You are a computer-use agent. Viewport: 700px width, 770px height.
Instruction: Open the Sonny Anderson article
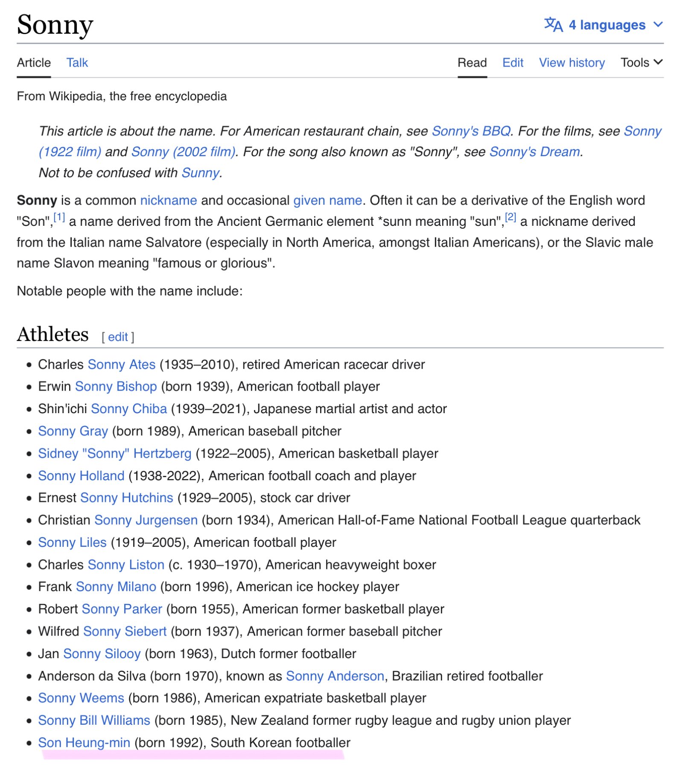coord(335,676)
